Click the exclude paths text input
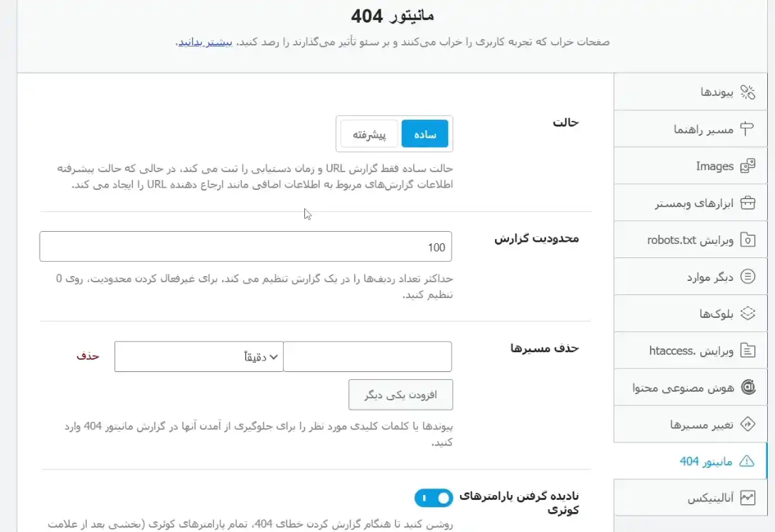The image size is (775, 532). pos(368,356)
